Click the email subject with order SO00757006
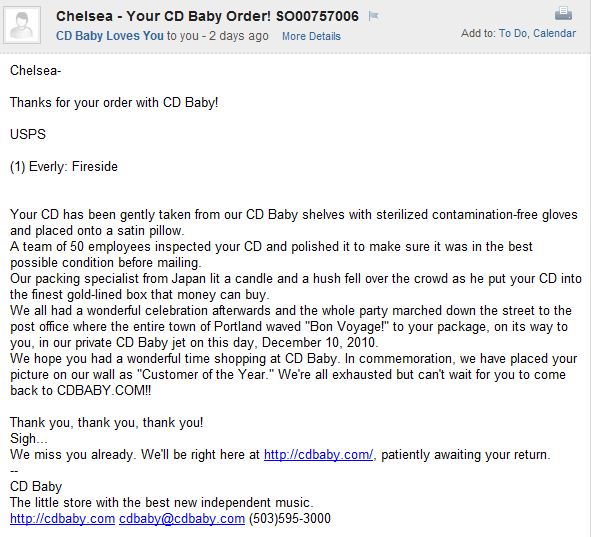The height and width of the screenshot is (537, 591). pyautogui.click(x=207, y=16)
